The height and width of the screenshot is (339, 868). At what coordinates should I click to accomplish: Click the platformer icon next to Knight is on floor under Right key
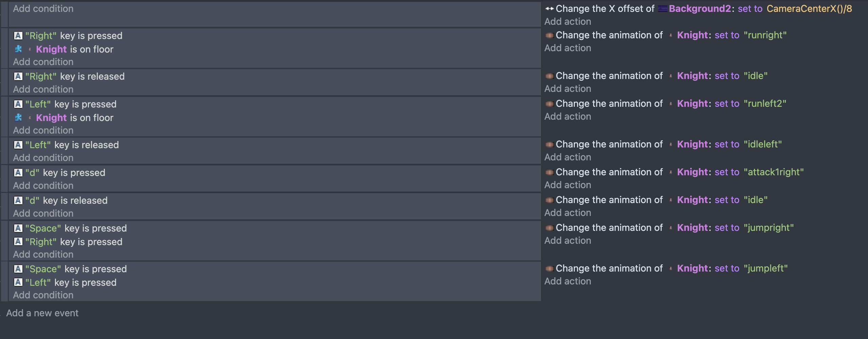pyautogui.click(x=18, y=49)
